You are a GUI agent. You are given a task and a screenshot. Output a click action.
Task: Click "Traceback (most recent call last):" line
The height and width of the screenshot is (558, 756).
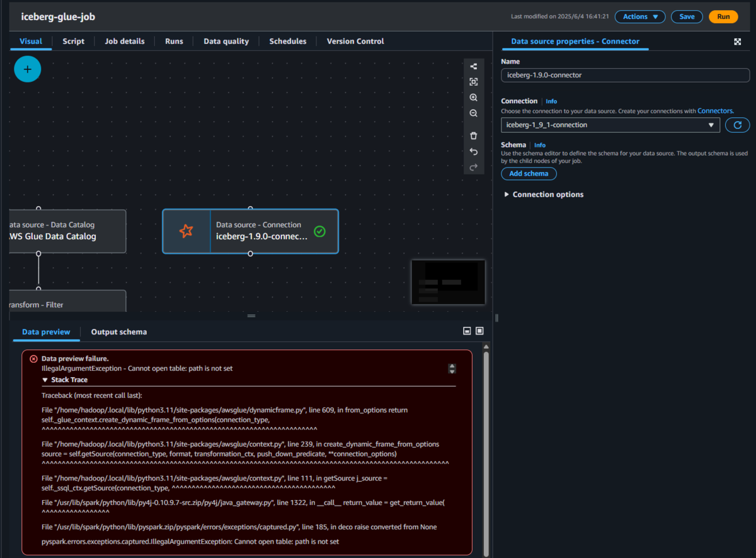click(x=92, y=396)
